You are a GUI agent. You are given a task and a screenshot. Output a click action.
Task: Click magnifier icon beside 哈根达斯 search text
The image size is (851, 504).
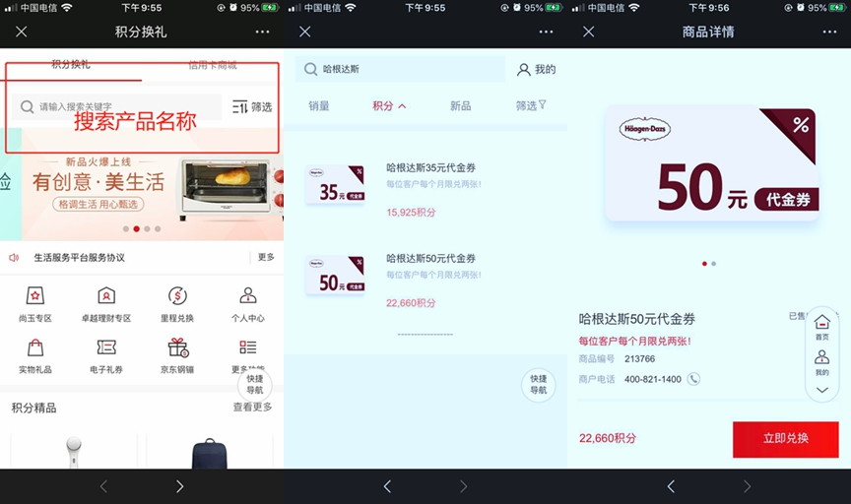310,70
